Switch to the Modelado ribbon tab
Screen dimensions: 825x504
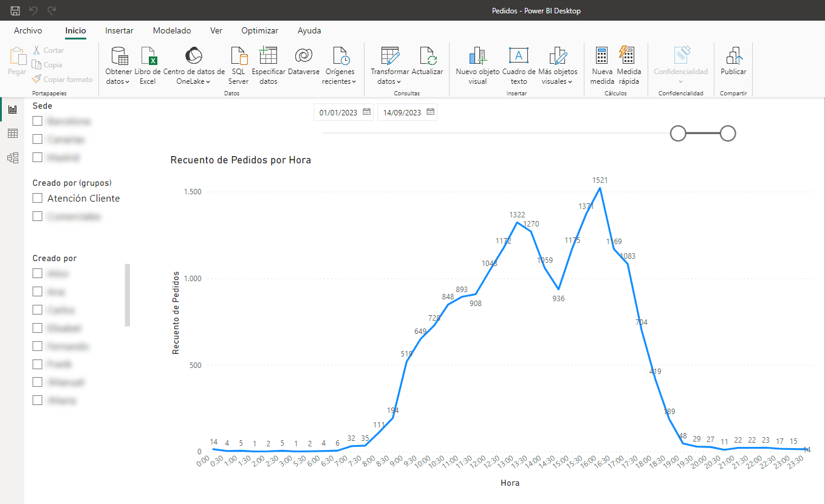point(172,30)
